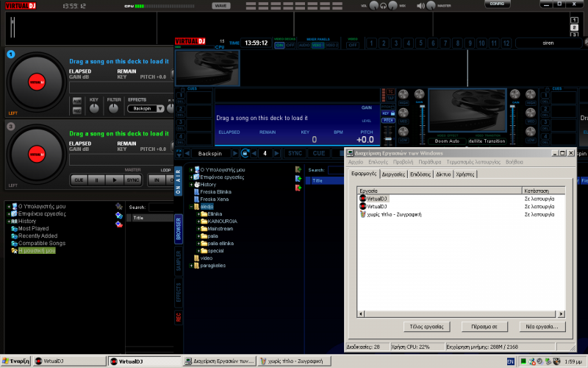Switch to the vertical SAMPLER tab
The height and width of the screenshot is (368, 588).
click(179, 261)
